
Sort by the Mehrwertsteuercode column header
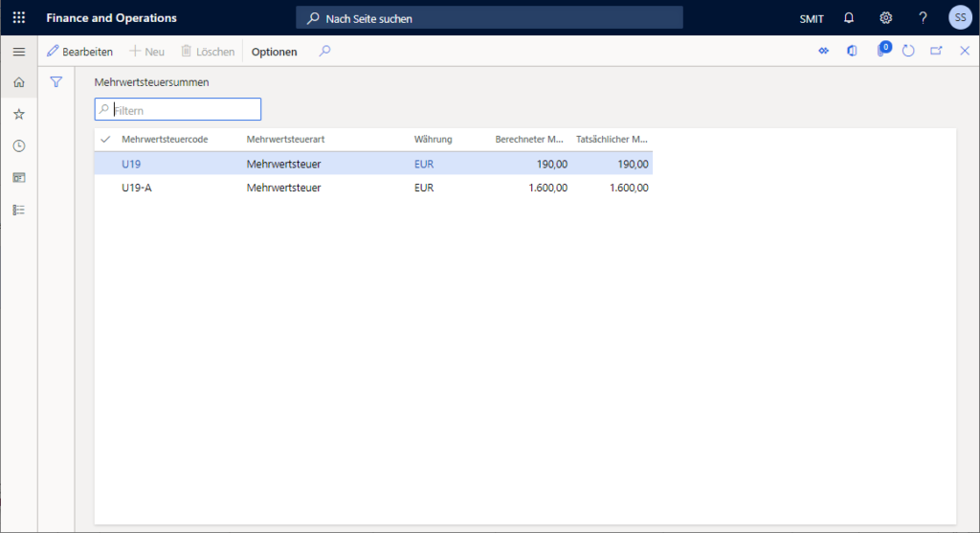point(165,140)
